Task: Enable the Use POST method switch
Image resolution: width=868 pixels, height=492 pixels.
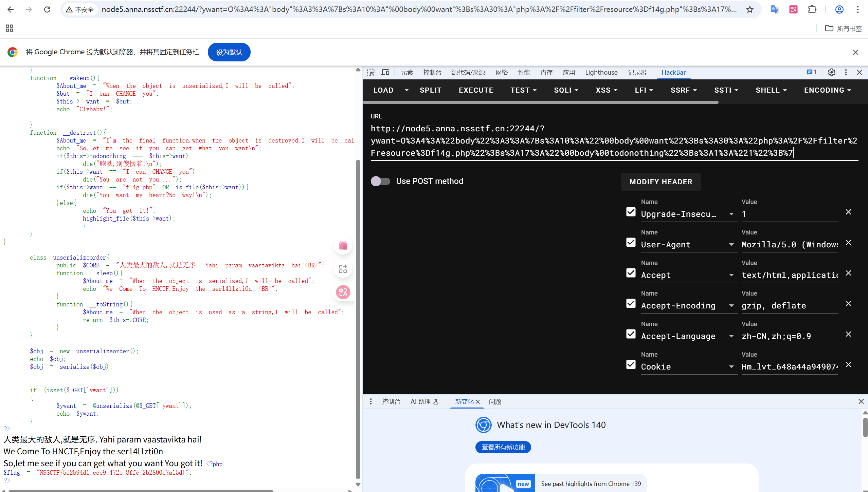Action: [380, 181]
